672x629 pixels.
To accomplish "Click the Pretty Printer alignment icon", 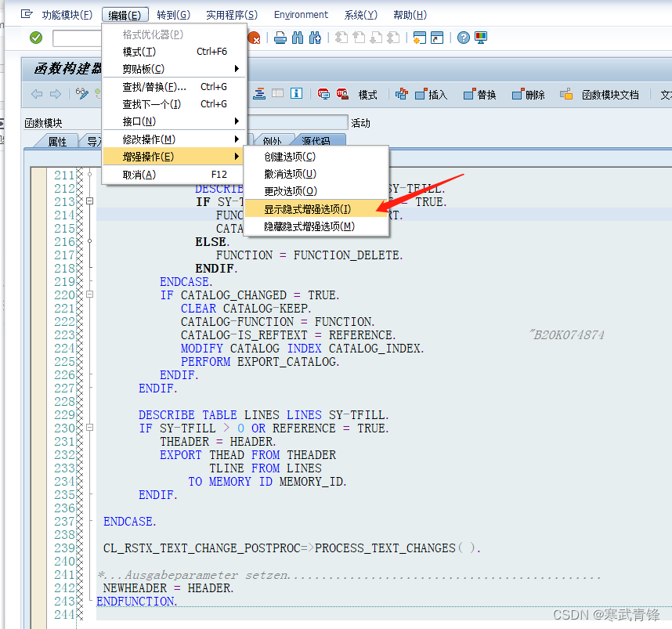I will 259,93.
